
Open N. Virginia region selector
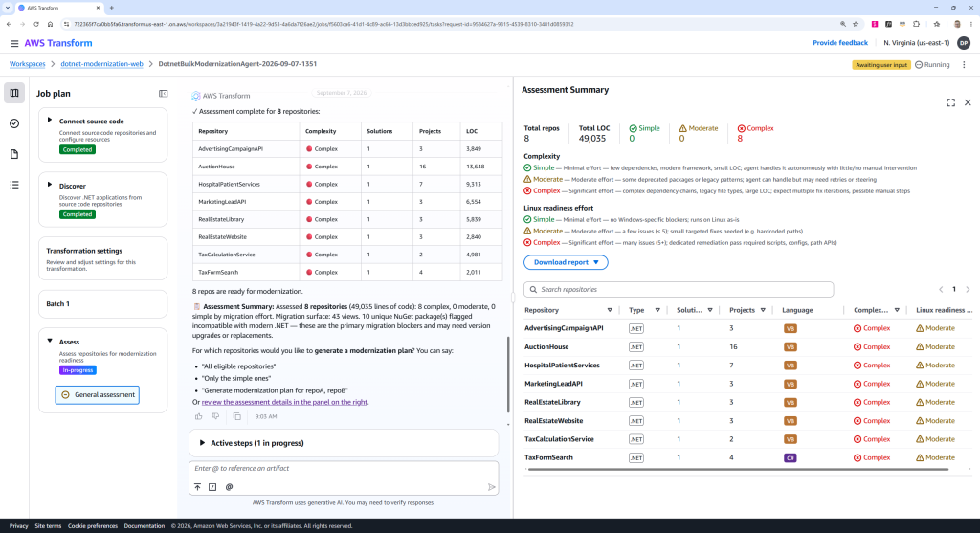point(916,43)
